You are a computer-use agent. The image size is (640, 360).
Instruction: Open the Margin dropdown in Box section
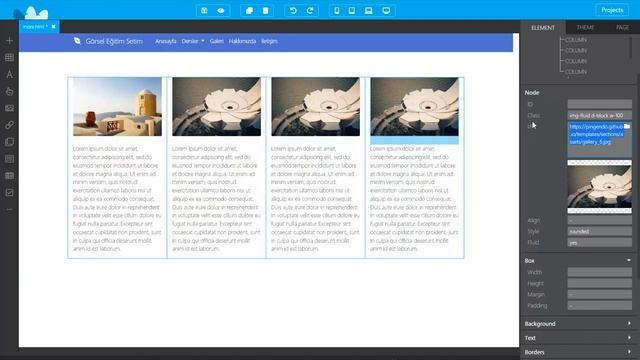point(599,294)
